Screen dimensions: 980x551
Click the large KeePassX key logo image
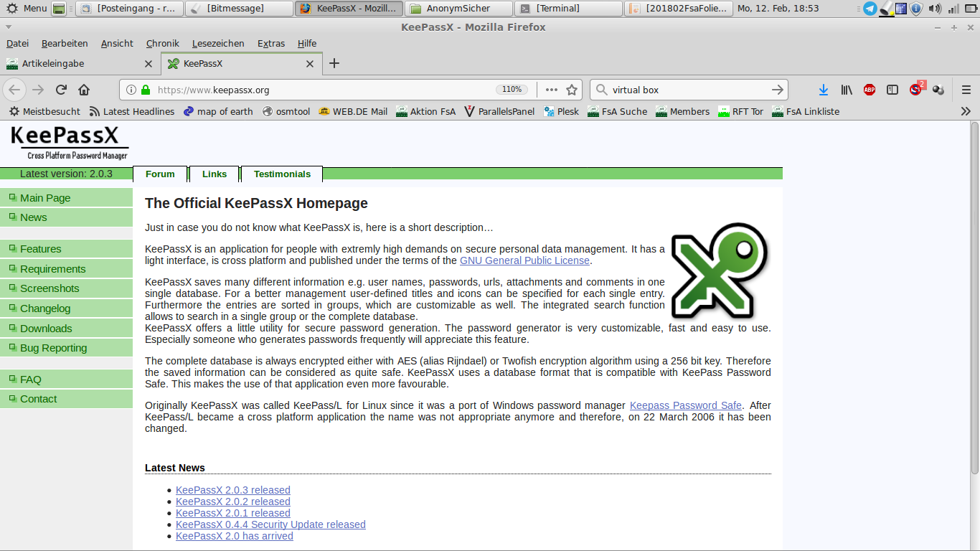coord(720,270)
